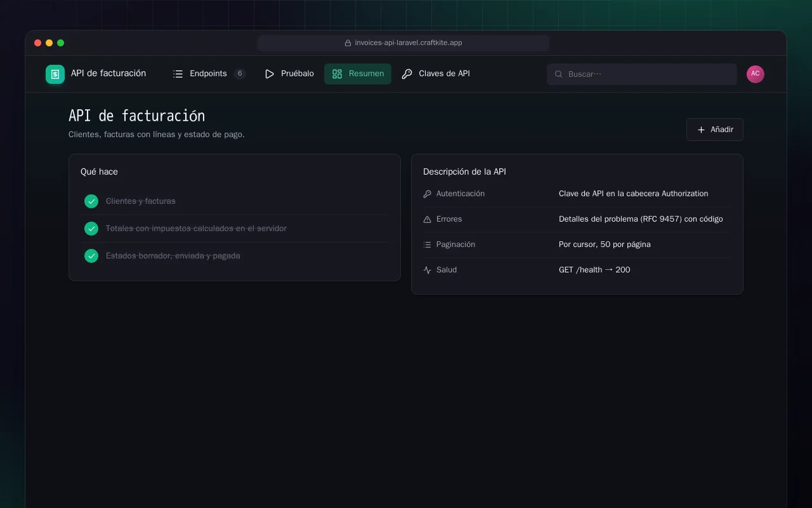Image resolution: width=812 pixels, height=508 pixels.
Task: Click the lock icon in address bar
Action: click(x=348, y=43)
